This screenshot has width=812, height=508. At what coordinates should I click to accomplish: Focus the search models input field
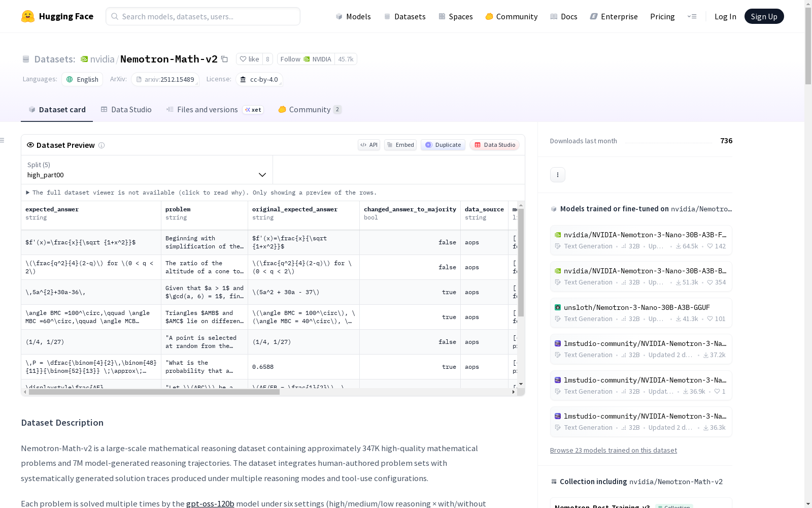click(x=203, y=16)
